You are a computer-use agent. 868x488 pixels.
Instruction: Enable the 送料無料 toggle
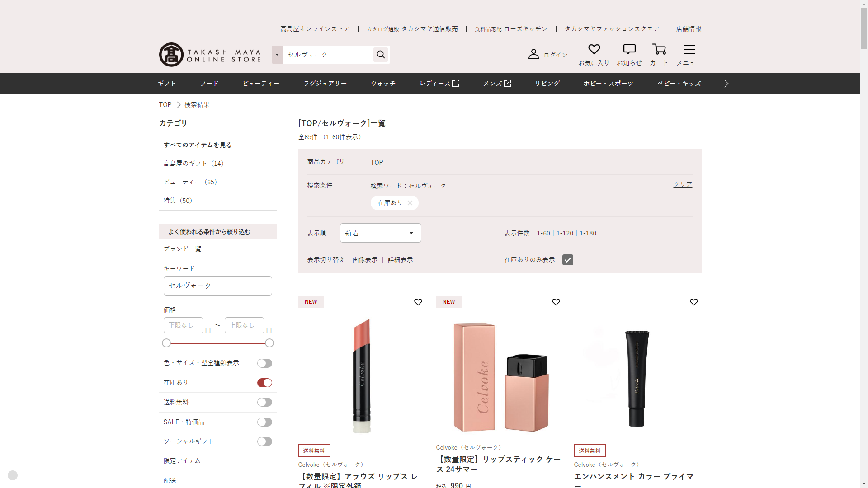264,402
